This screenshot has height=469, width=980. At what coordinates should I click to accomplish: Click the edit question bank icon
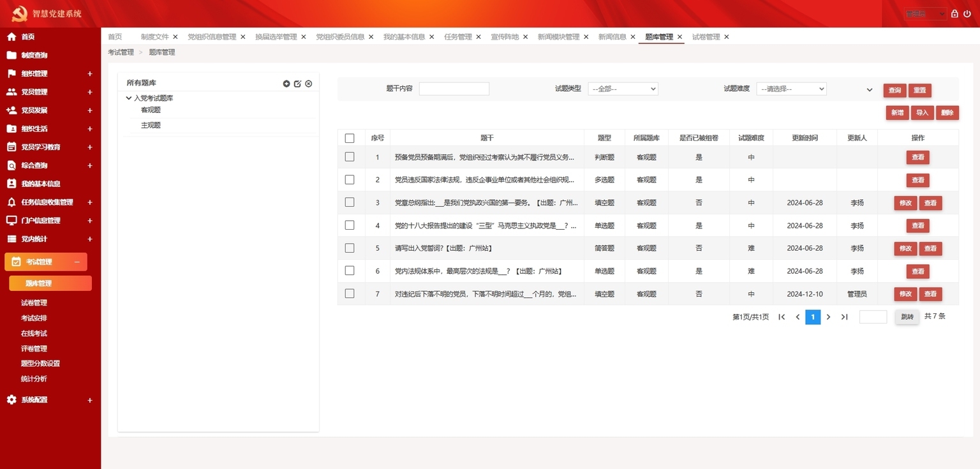tap(297, 84)
